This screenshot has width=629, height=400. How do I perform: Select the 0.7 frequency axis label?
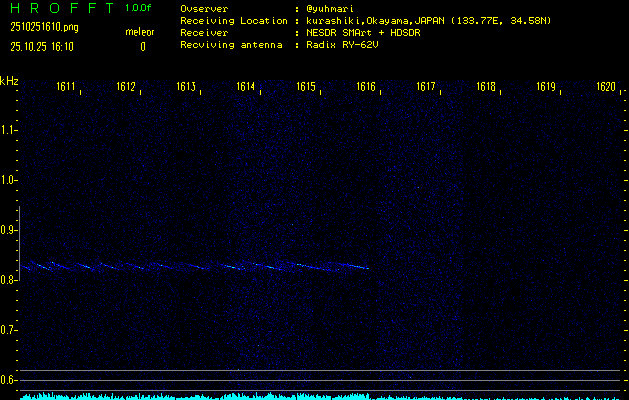9,330
